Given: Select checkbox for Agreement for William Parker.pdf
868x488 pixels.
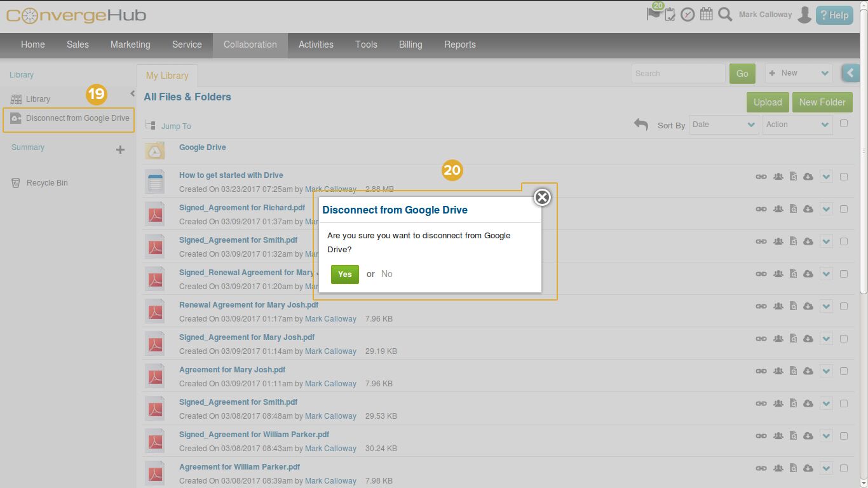Looking at the screenshot, I should [x=844, y=468].
